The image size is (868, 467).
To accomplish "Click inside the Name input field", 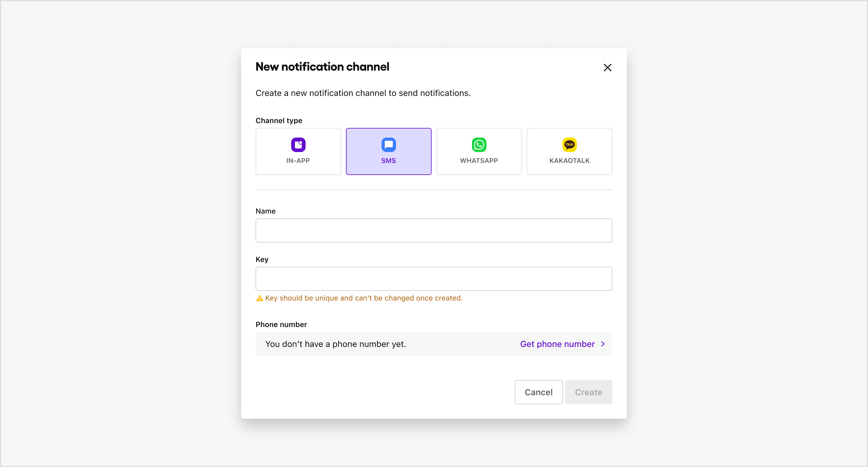I will 433,230.
